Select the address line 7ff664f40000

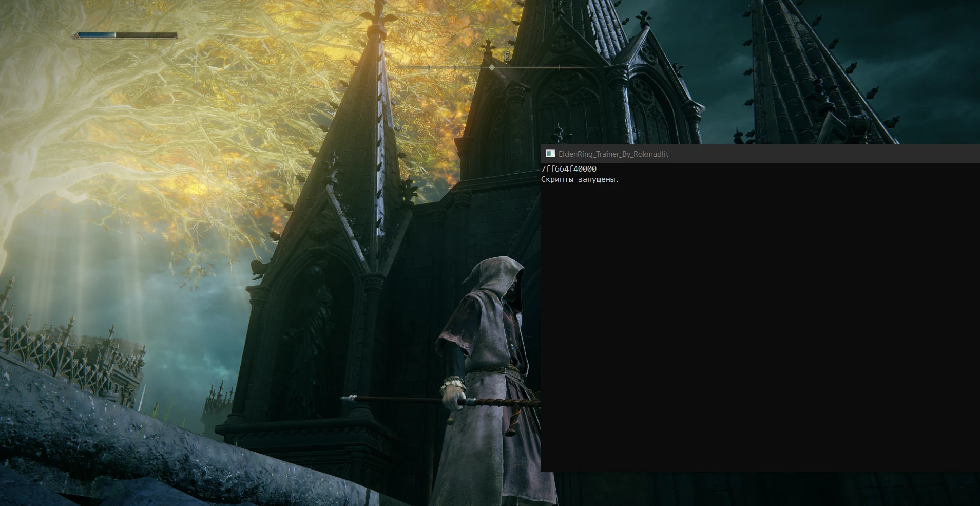[x=569, y=169]
